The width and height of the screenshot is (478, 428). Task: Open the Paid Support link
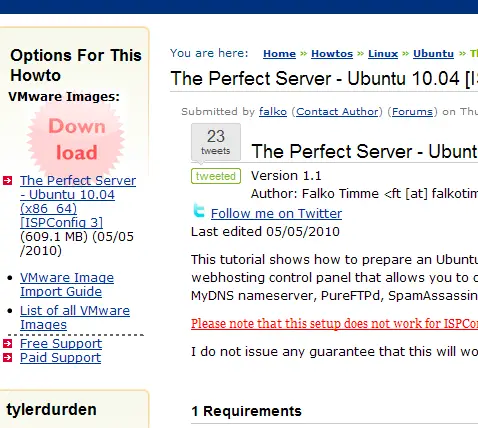(x=60, y=358)
